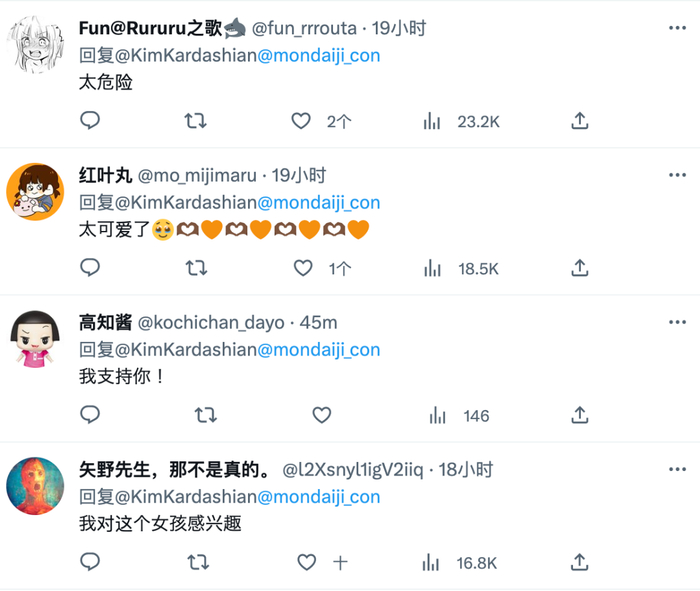This screenshot has width=700, height=591.
Task: Retweet the 太危险 tweet
Action: coord(196,121)
